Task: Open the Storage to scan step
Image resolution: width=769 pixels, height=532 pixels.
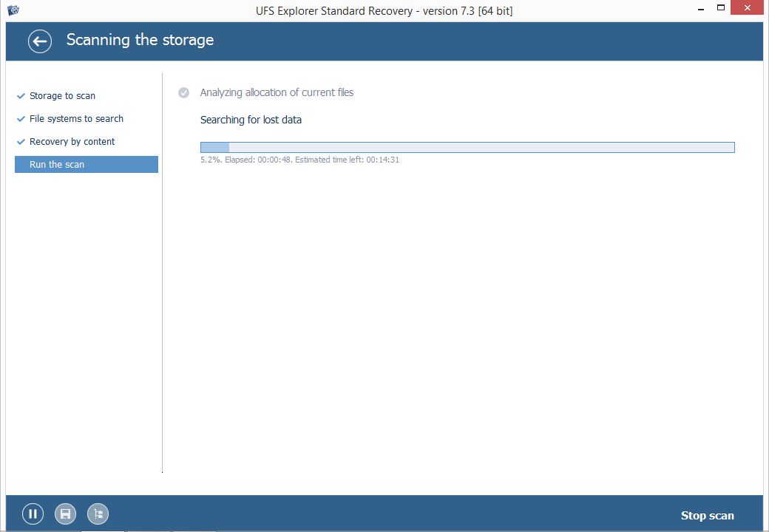Action: click(62, 95)
